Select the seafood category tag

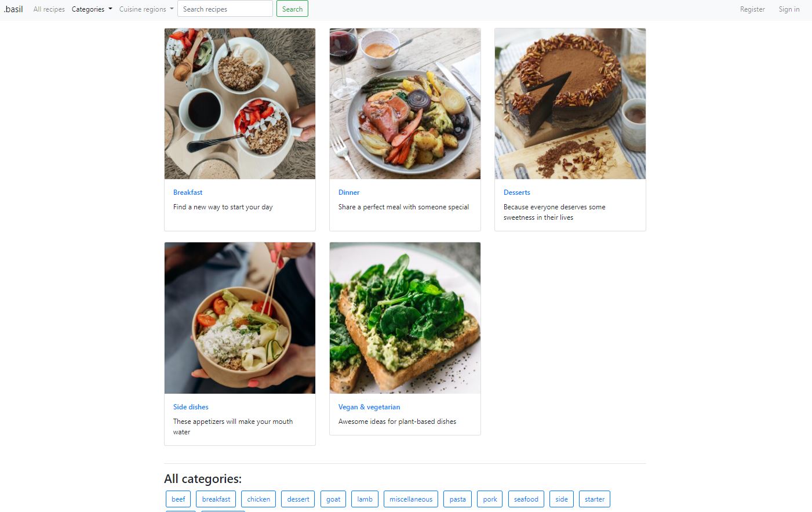coord(526,499)
